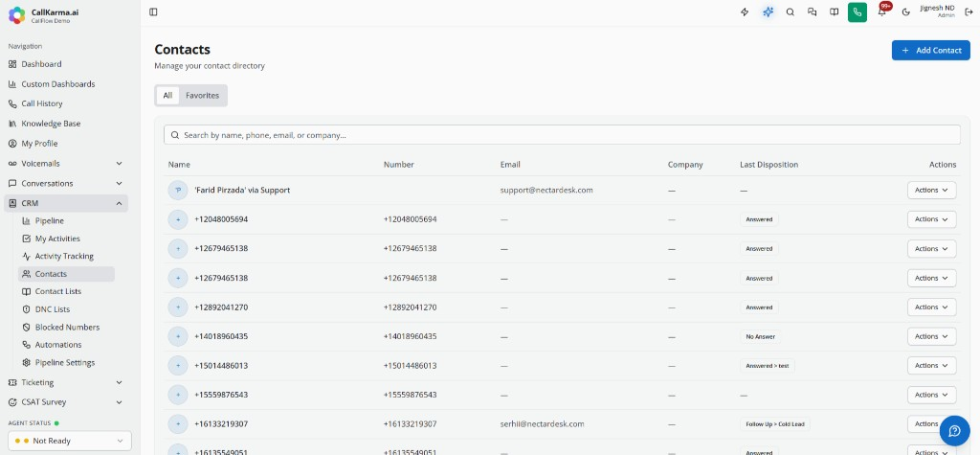Click the CallKarma.ai logo icon
Screen dimensions: 980x455
pos(17,15)
